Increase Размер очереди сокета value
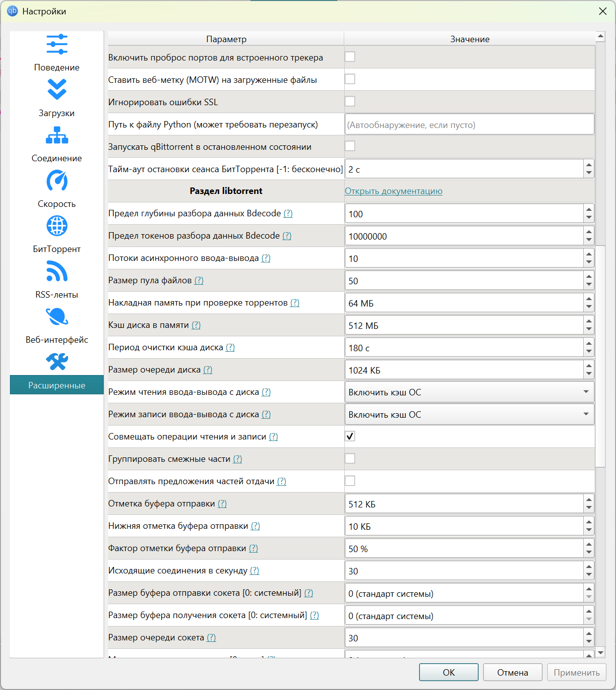This screenshot has height=690, width=616. (589, 633)
